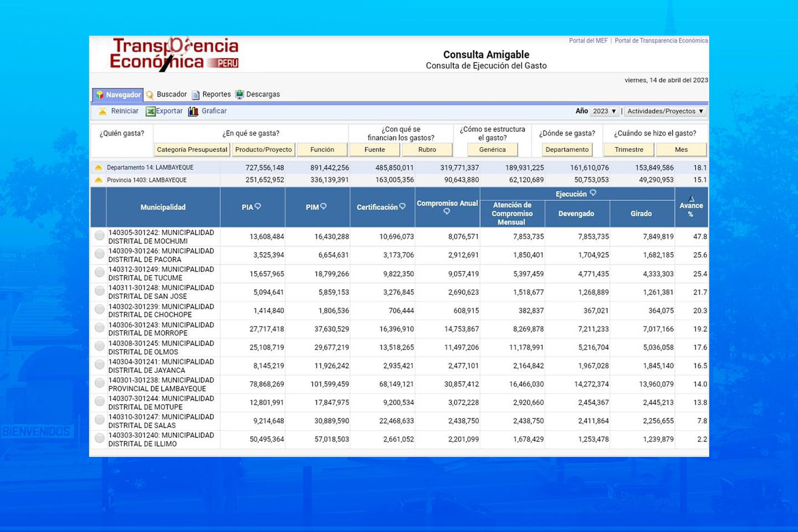Open the Navegador tab

point(117,95)
